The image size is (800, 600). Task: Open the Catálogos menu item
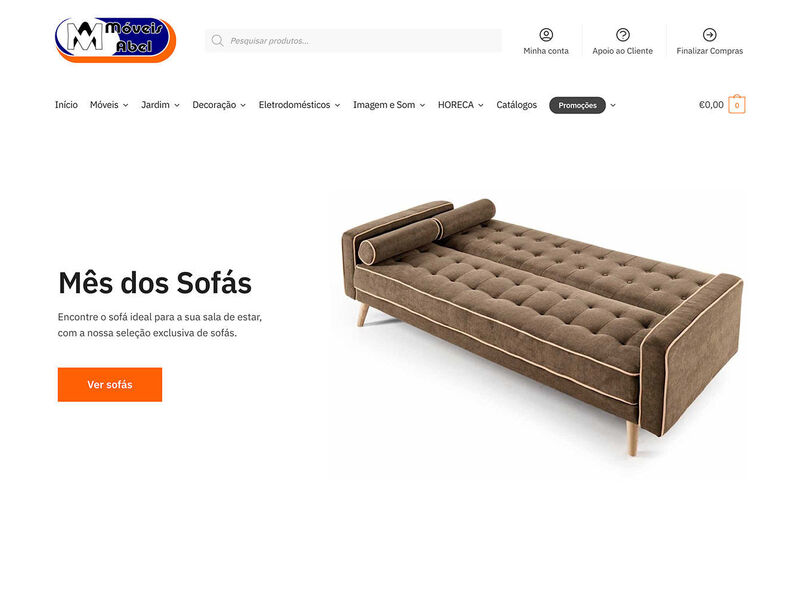pos(516,105)
